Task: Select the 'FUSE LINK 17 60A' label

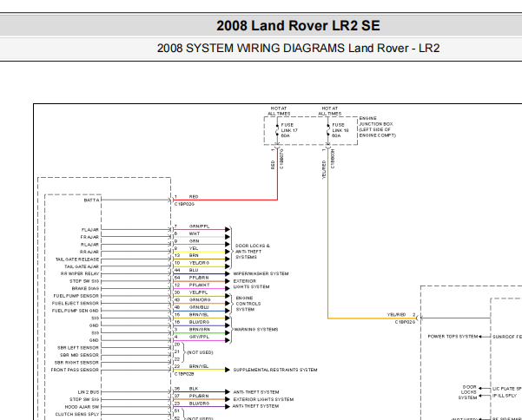Action: tap(289, 130)
